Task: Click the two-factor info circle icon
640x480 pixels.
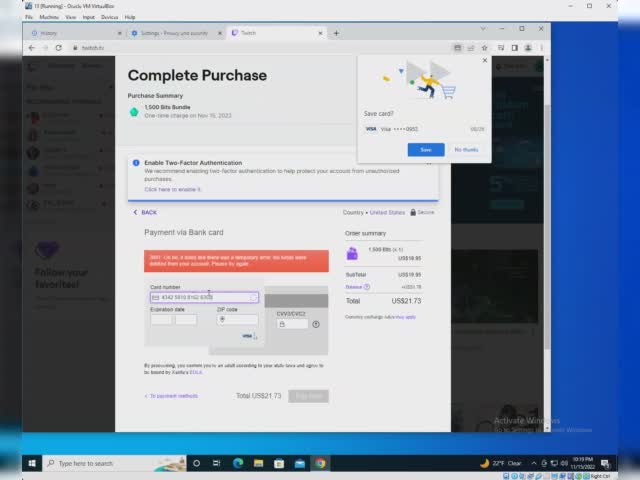Action: click(x=136, y=163)
